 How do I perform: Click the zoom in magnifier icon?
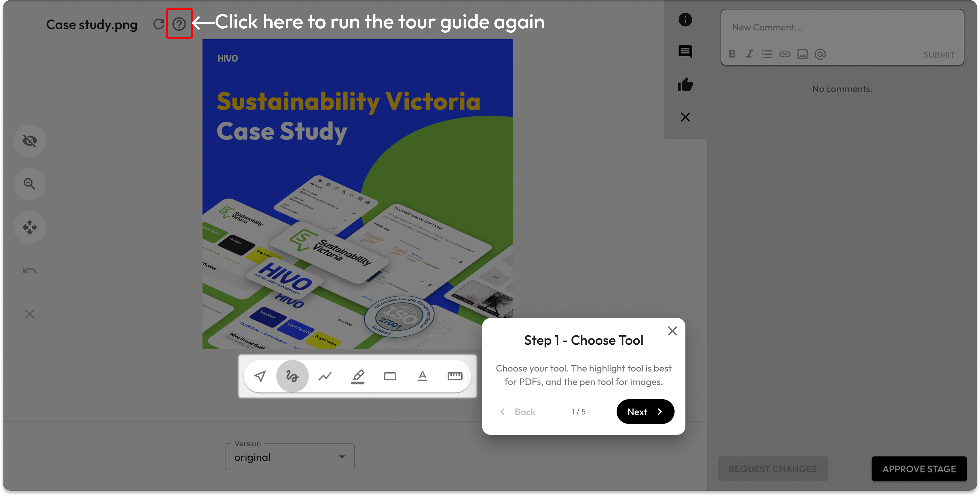[30, 184]
